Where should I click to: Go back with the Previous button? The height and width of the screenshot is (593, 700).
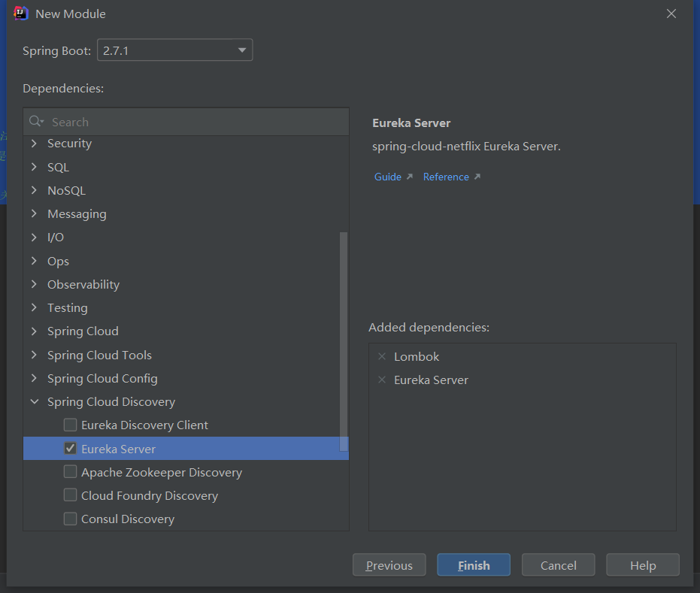[389, 565]
